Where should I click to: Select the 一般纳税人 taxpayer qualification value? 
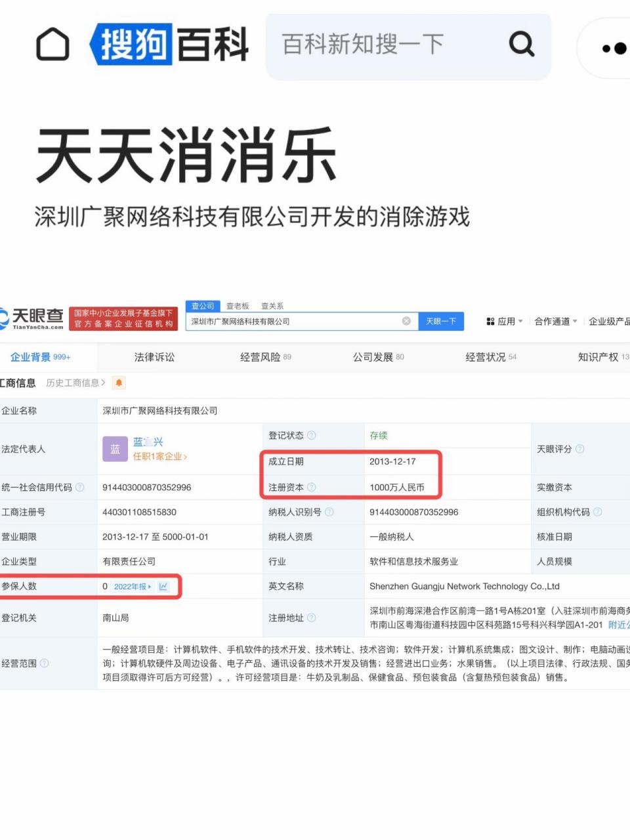click(392, 537)
